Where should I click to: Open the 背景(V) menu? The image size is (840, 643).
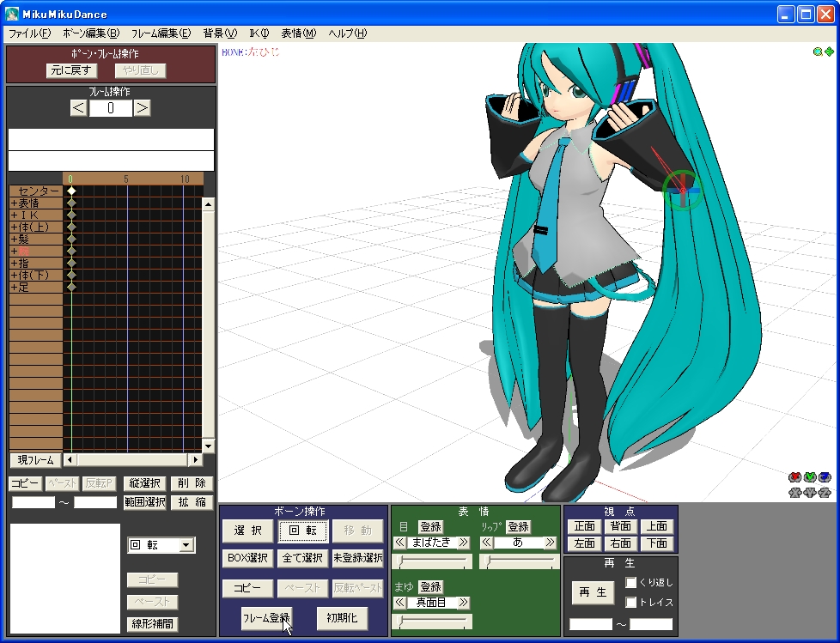tap(220, 33)
